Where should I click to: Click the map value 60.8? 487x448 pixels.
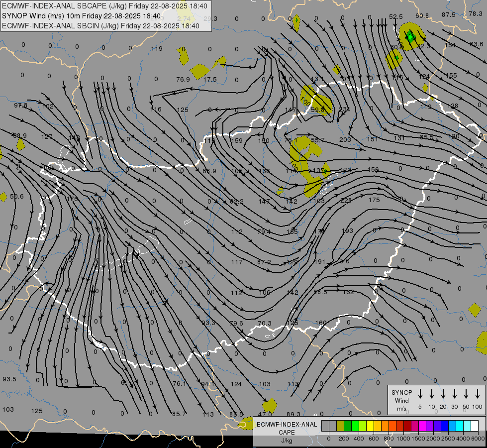(x=422, y=16)
